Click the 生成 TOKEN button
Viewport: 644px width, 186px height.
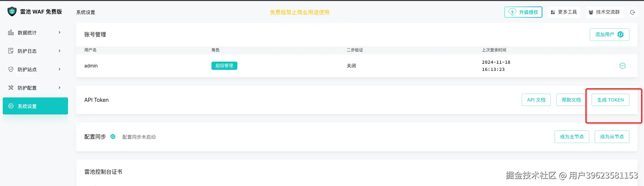coord(610,100)
